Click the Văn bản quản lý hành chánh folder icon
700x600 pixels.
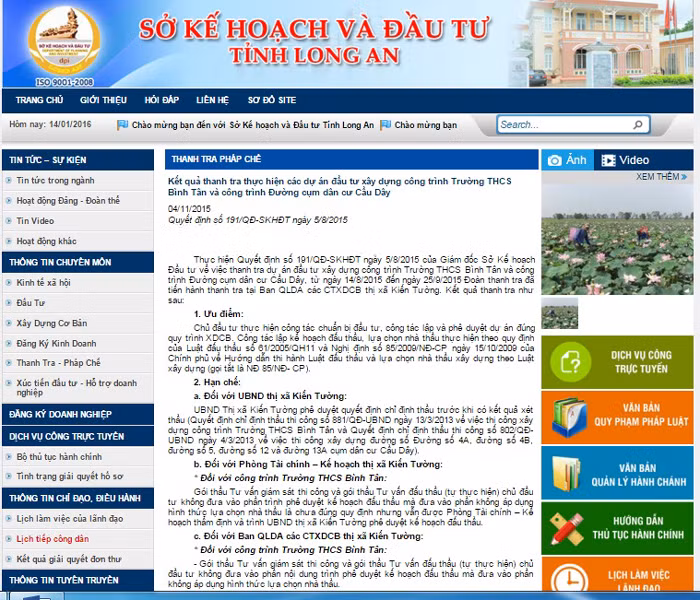point(566,473)
